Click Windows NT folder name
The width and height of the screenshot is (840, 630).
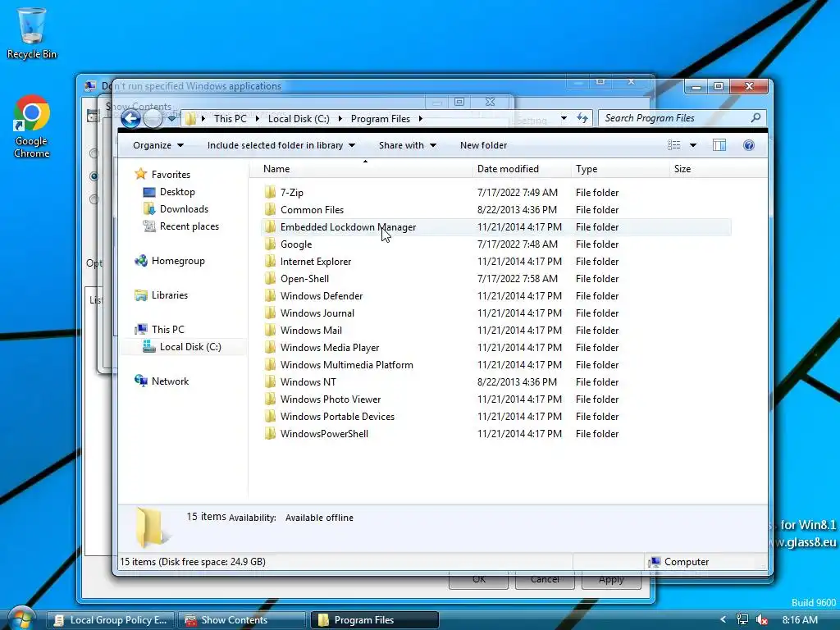click(x=308, y=382)
